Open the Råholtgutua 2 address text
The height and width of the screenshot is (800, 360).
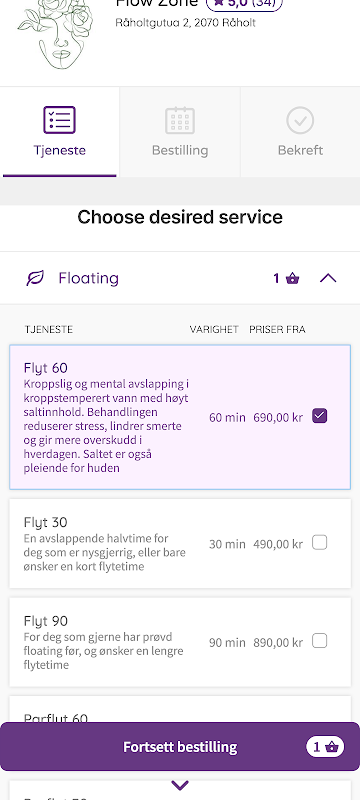pos(185,23)
